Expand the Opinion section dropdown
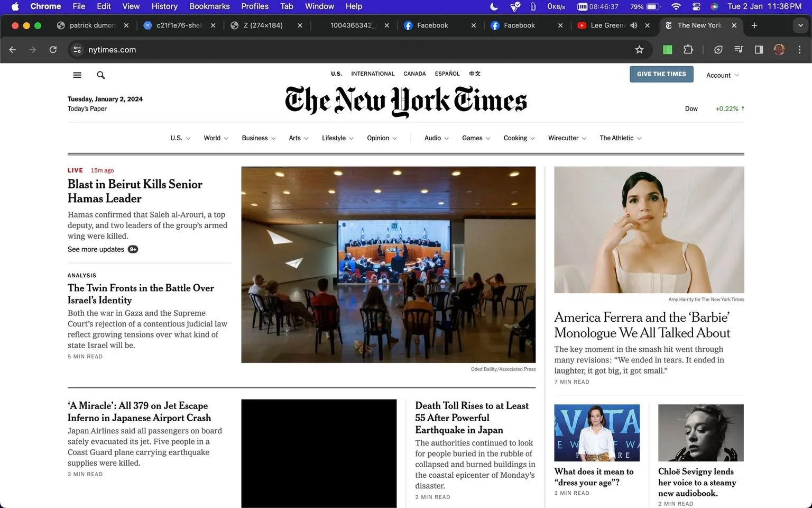 click(382, 138)
